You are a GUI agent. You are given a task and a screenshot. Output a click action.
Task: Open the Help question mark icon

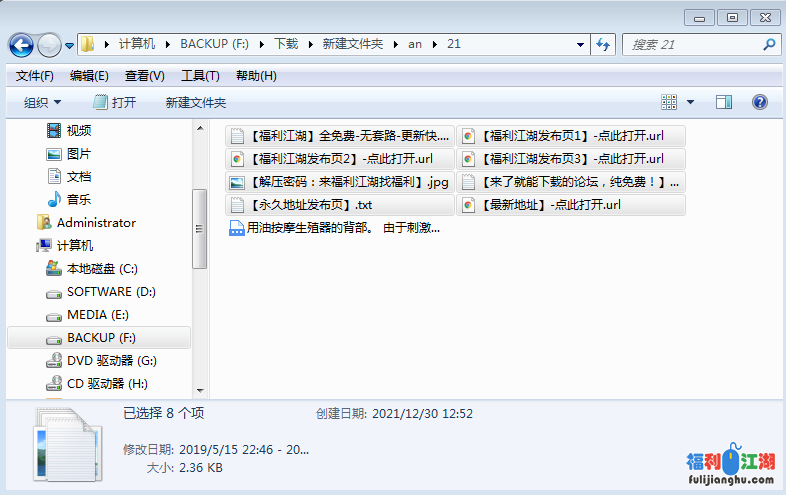[x=759, y=102]
